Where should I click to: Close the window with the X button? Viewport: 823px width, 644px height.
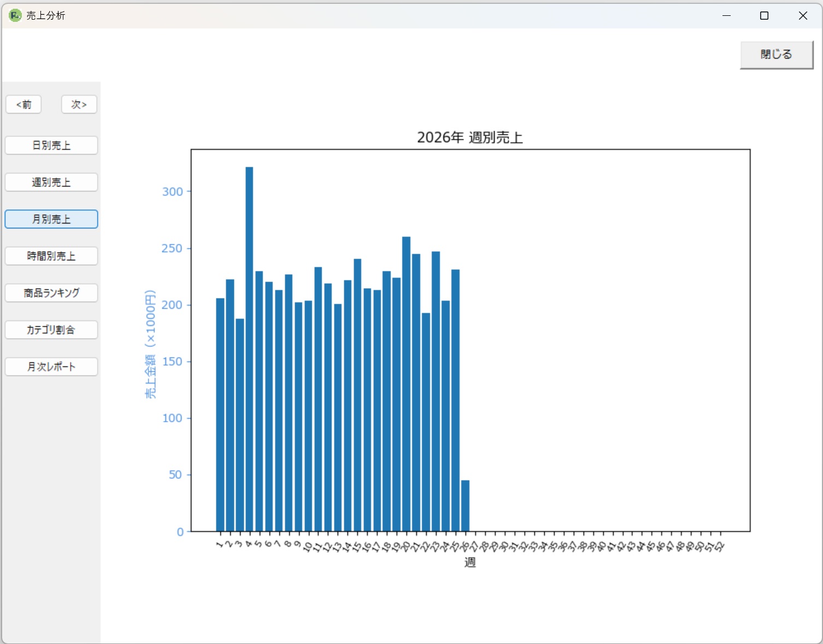(802, 16)
